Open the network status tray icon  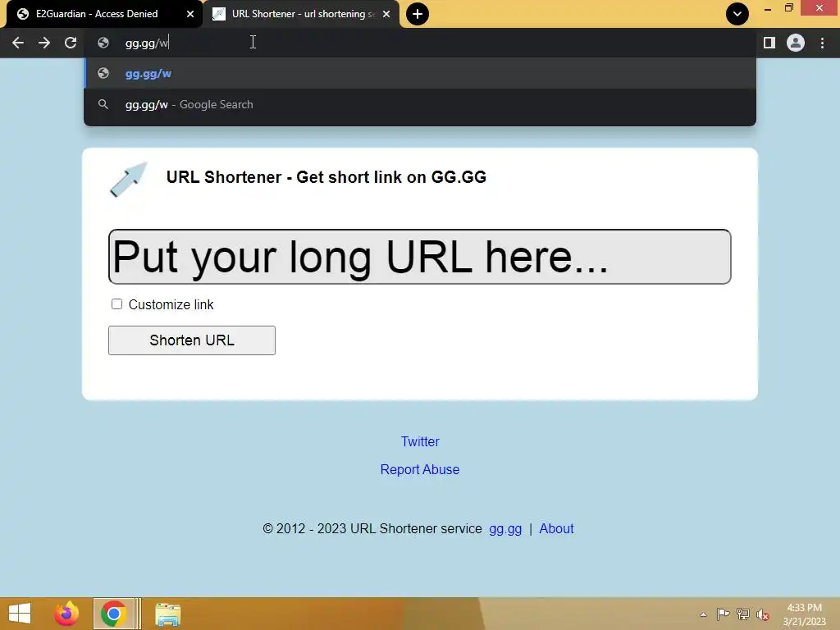point(743,614)
